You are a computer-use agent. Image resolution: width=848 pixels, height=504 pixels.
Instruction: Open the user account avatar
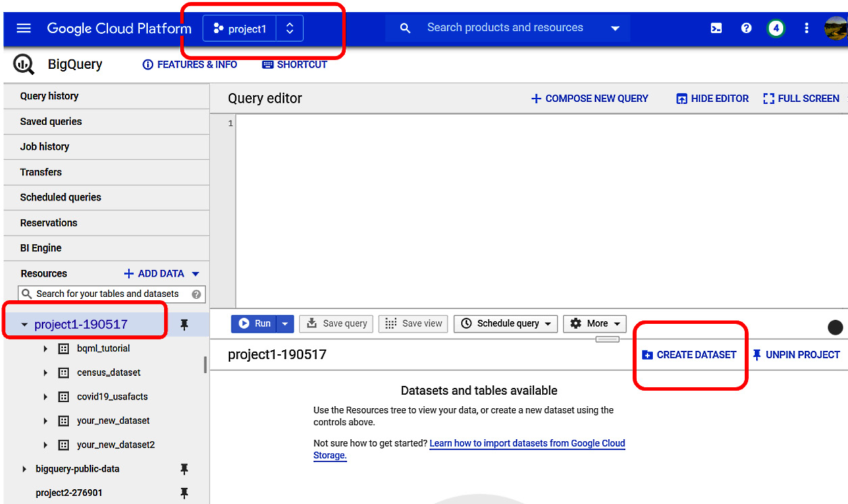(x=836, y=28)
